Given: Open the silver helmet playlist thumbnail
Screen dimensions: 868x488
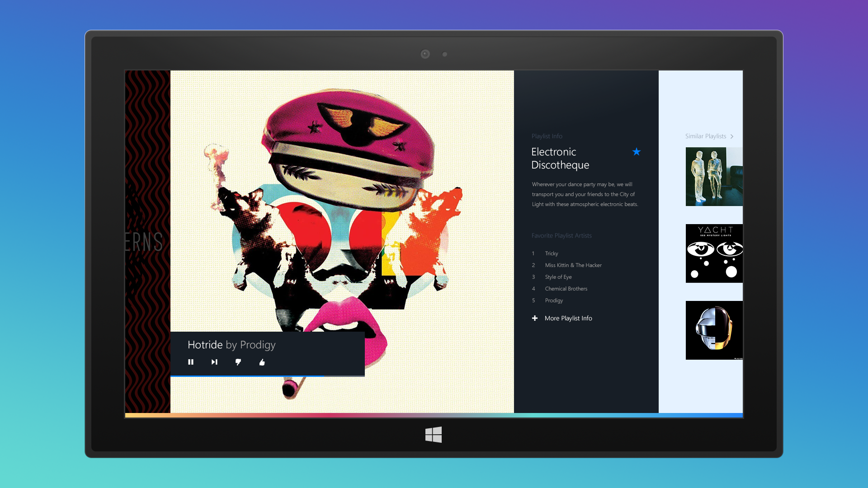Looking at the screenshot, I should (714, 330).
